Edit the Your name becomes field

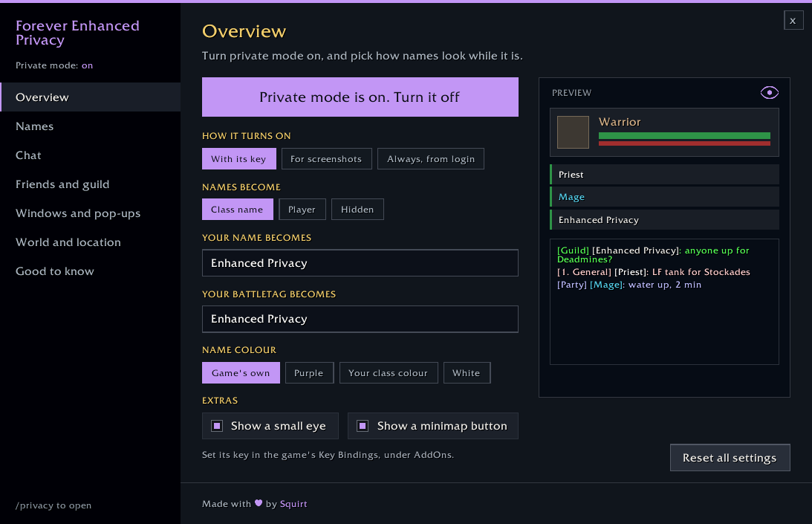(x=360, y=263)
